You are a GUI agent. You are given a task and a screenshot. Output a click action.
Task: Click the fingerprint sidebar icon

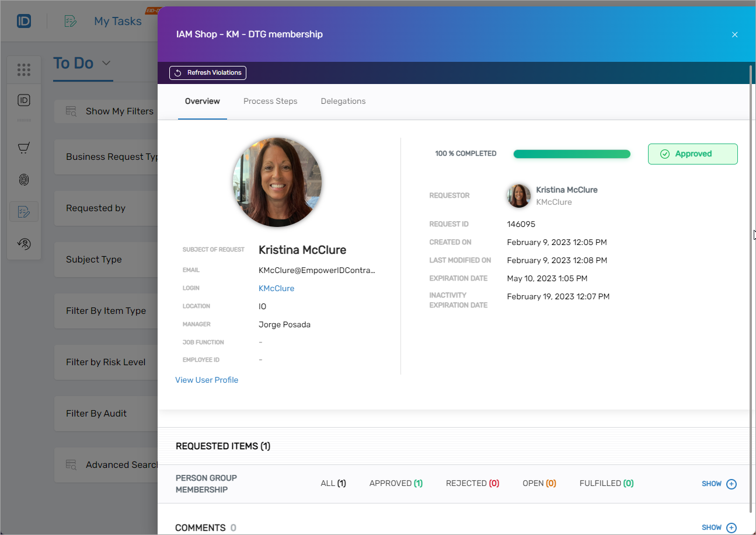(24, 180)
